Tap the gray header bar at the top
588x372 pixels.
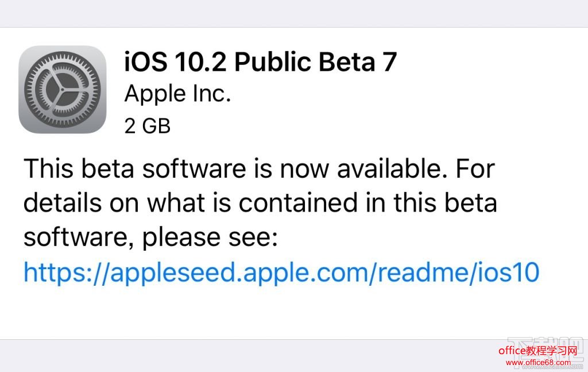[294, 13]
